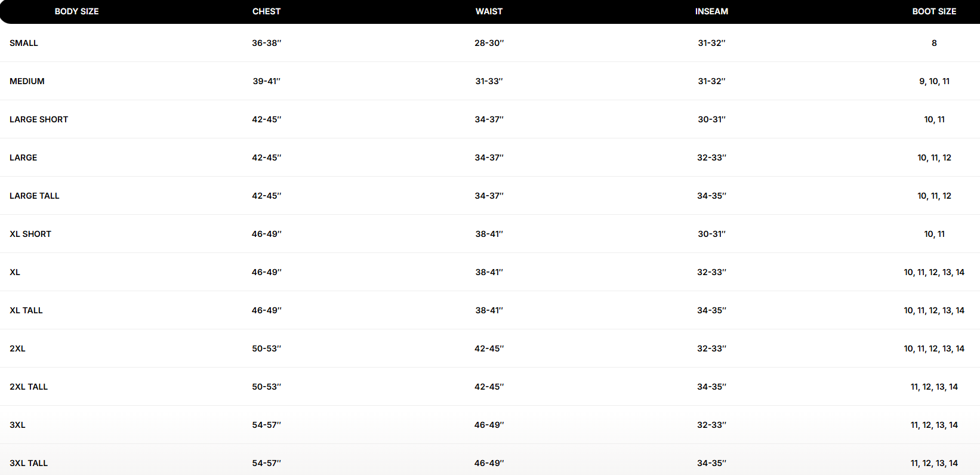Click the 31-33" waist value for MEDIUM
The width and height of the screenshot is (980, 475).
(489, 81)
